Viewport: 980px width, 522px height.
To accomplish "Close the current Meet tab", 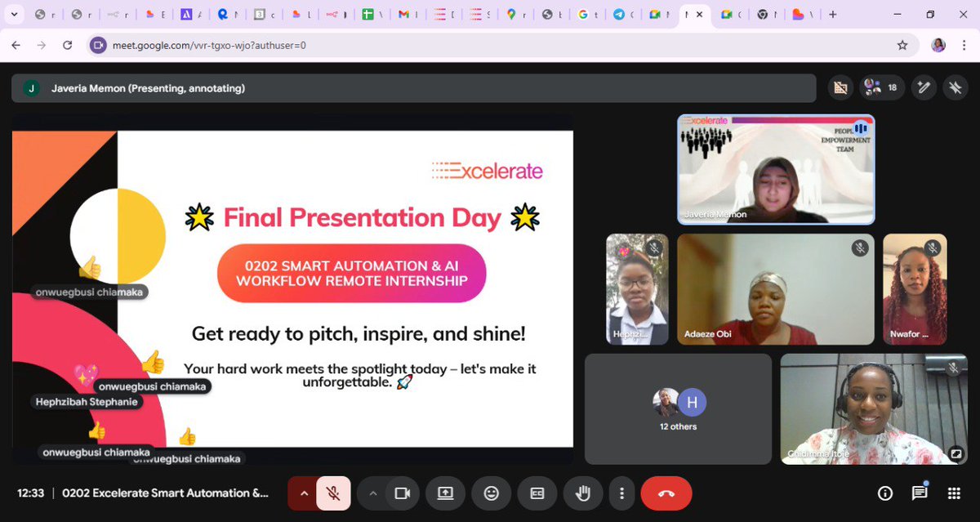I will tap(699, 15).
